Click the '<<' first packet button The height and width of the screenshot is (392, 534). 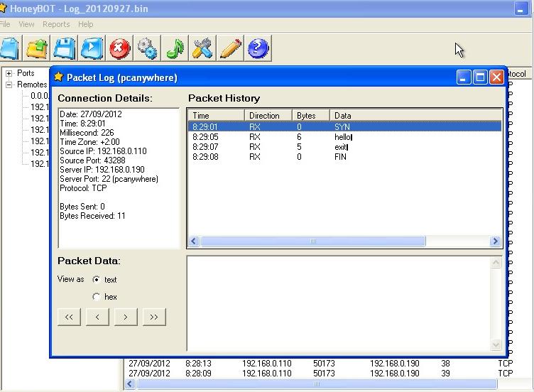tap(69, 317)
